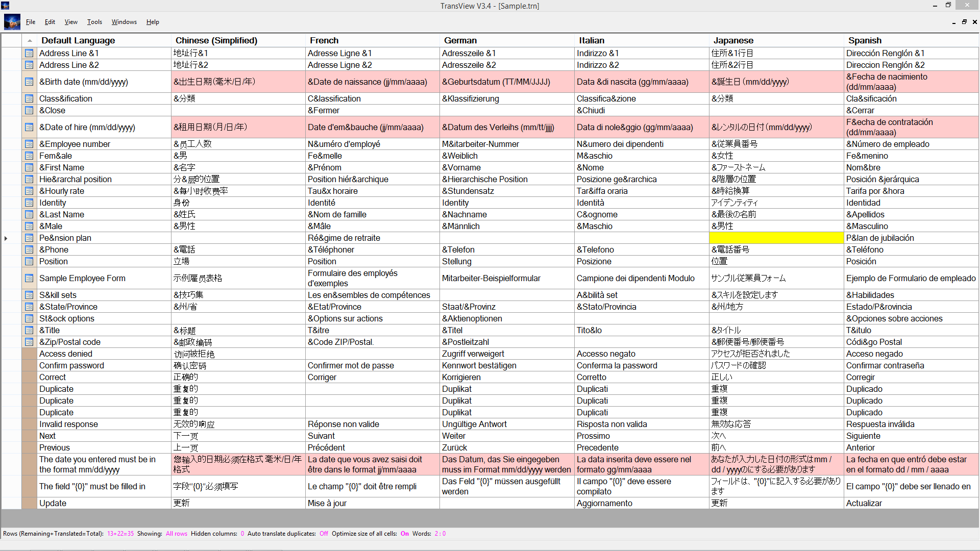Screen dimensions: 980x551
Task: Click the row icon for &Employee number
Action: click(x=29, y=144)
